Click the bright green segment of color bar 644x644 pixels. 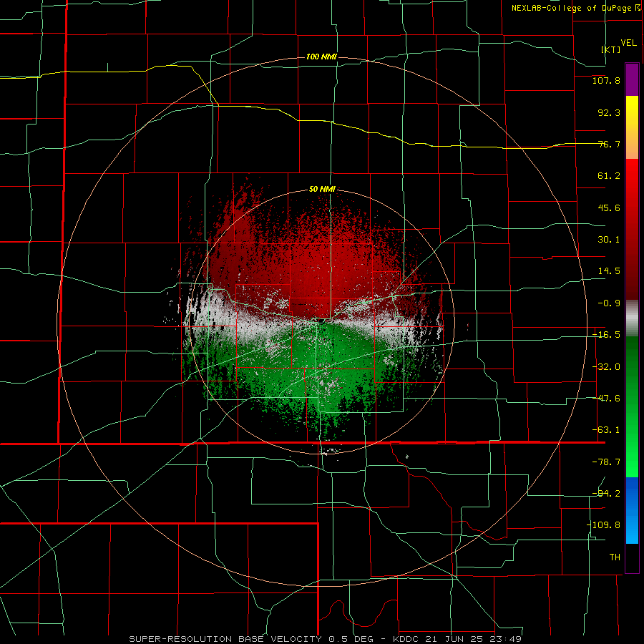(632, 406)
